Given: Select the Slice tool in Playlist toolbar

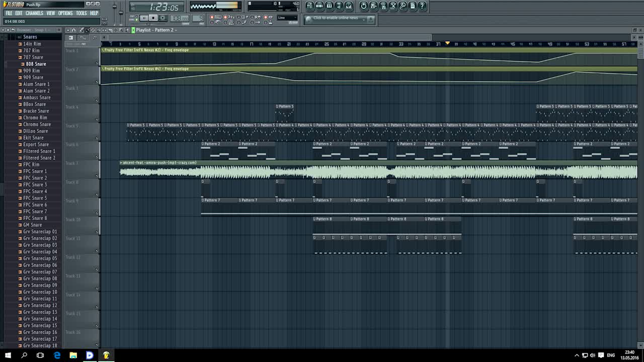Looking at the screenshot, I should click(x=110, y=30).
